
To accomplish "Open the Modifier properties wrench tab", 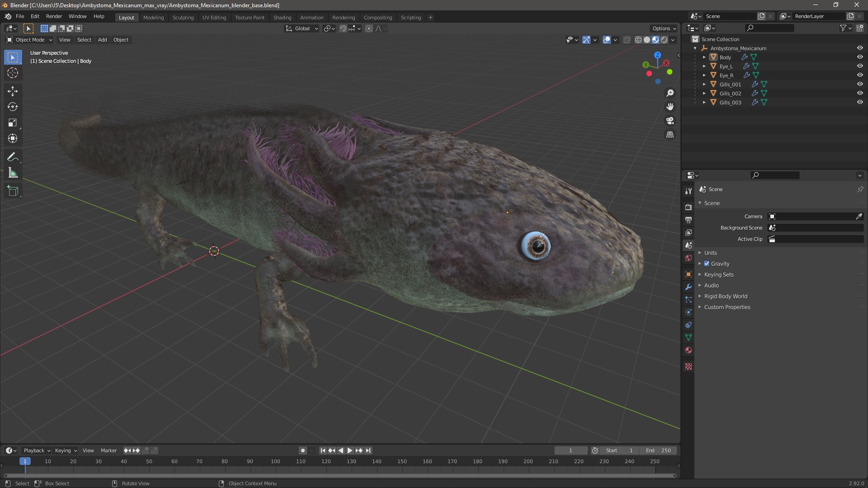I will 688,287.
